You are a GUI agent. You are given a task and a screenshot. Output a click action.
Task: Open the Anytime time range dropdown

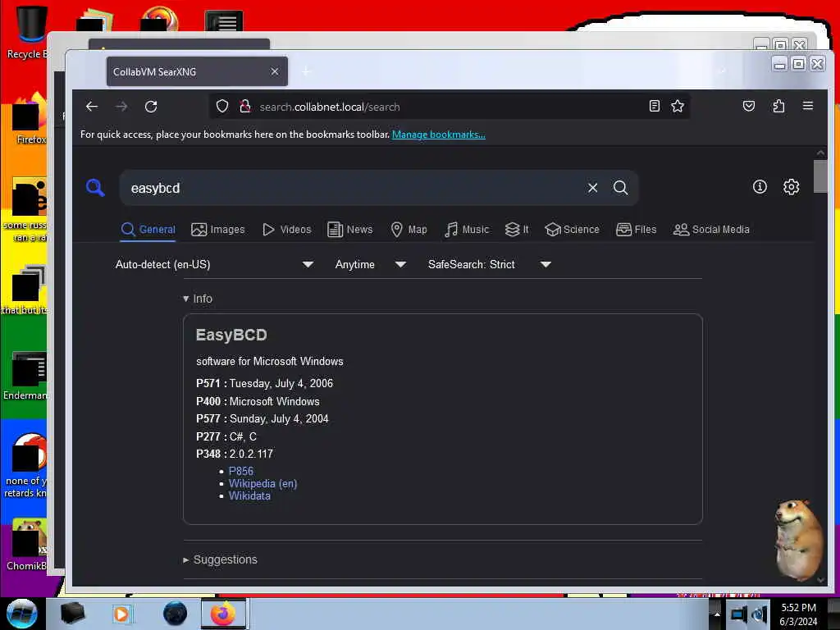pos(370,264)
